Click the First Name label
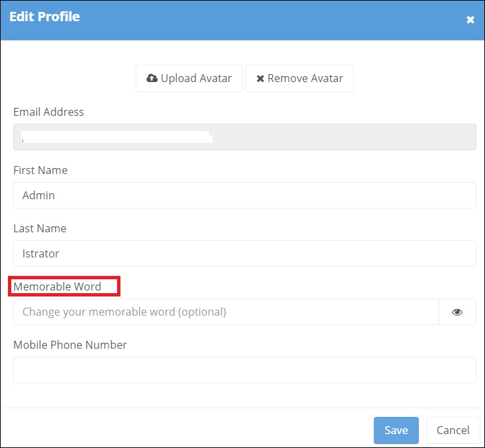The height and width of the screenshot is (448, 485). click(x=40, y=170)
